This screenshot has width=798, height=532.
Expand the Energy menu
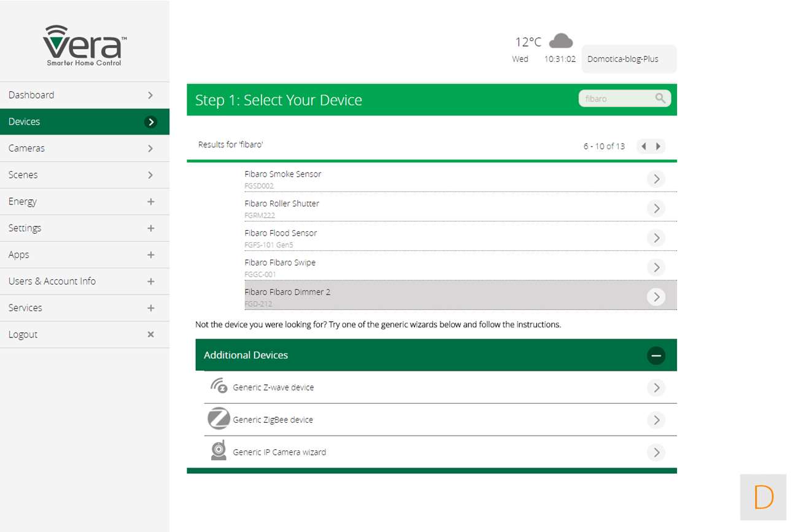coord(150,201)
